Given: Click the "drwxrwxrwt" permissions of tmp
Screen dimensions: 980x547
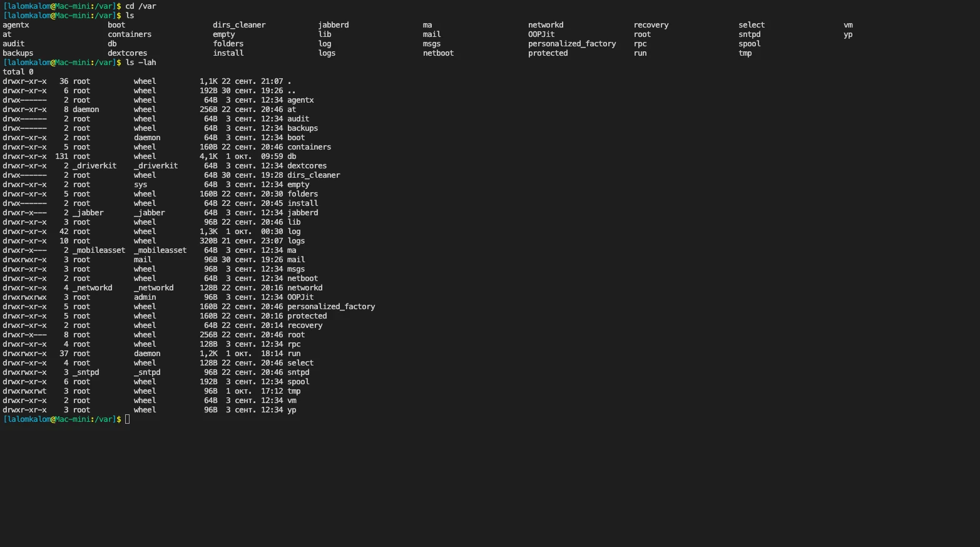Looking at the screenshot, I should coord(24,391).
